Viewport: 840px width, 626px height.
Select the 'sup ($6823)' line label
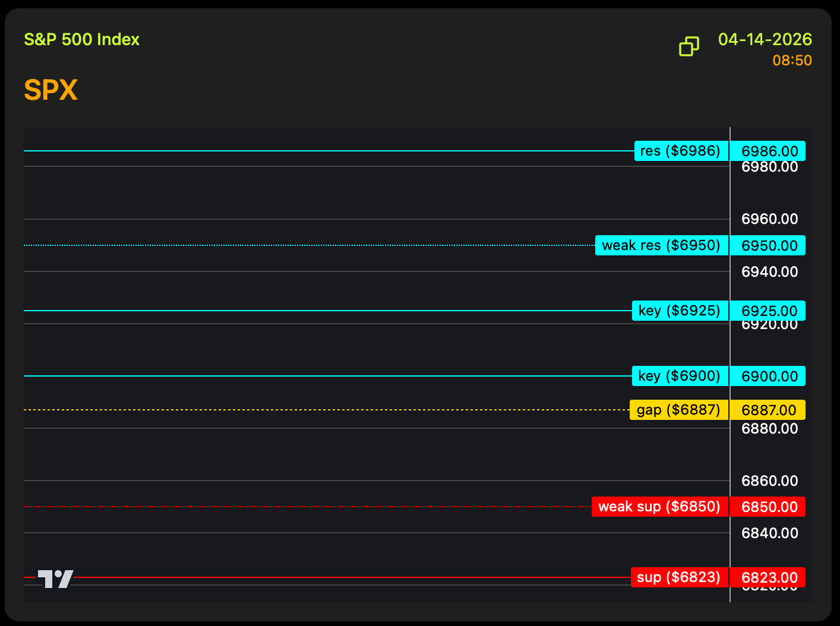coord(680,577)
